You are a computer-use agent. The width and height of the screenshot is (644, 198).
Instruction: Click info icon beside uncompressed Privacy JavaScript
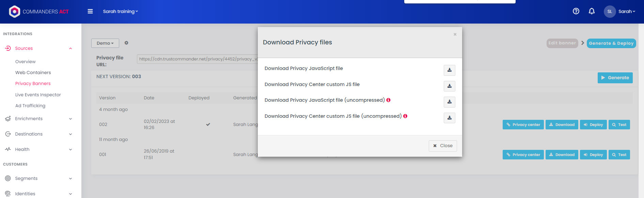click(x=388, y=100)
